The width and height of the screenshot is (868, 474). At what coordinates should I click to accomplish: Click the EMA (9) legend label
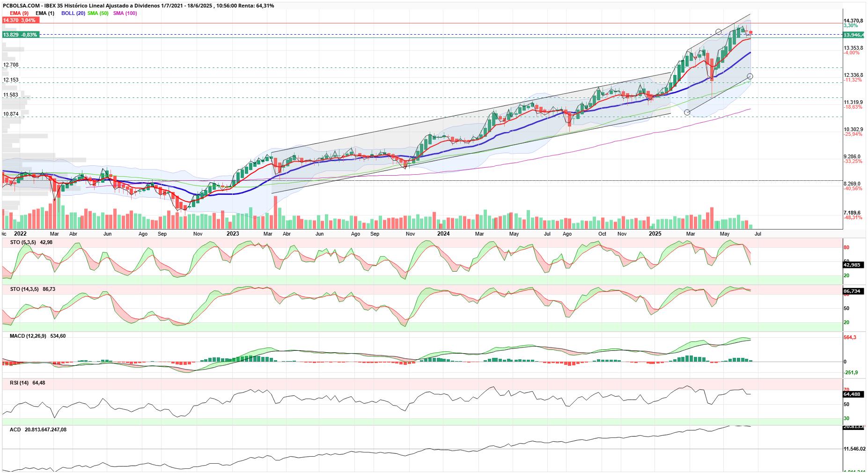click(x=19, y=13)
